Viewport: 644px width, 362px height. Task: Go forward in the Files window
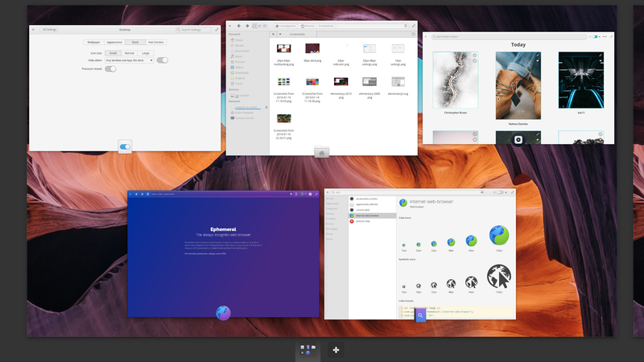[247, 26]
